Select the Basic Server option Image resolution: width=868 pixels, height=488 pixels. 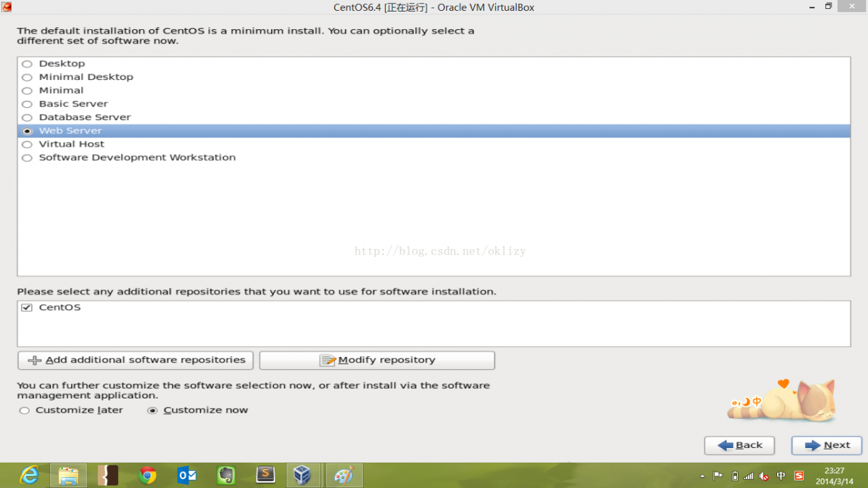(27, 104)
